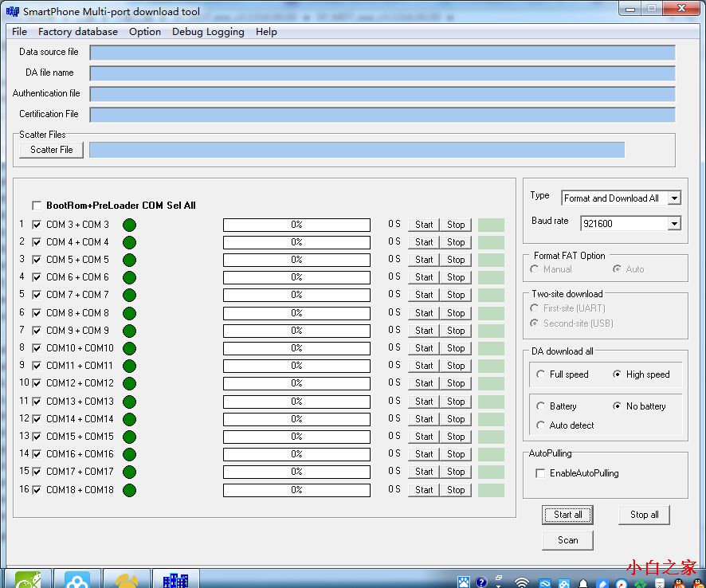This screenshot has height=588, width=706.
Task: Select the Battery radio button
Action: (541, 406)
